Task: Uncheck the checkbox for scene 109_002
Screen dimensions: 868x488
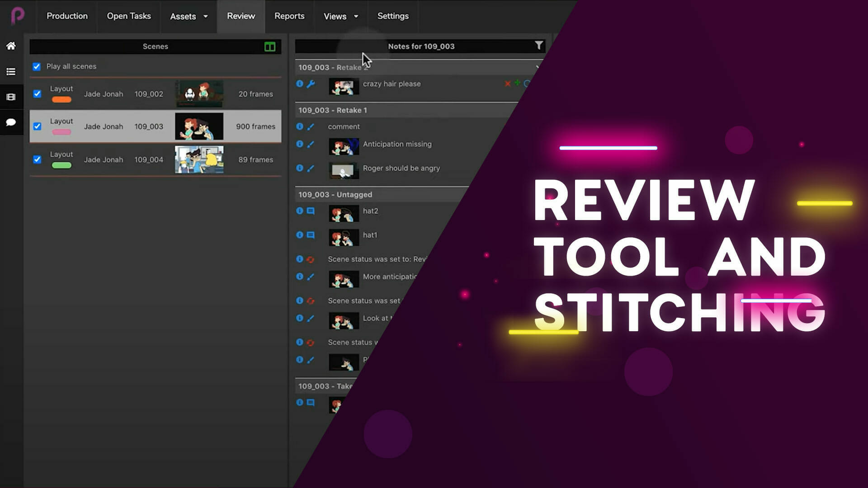Action: point(37,94)
